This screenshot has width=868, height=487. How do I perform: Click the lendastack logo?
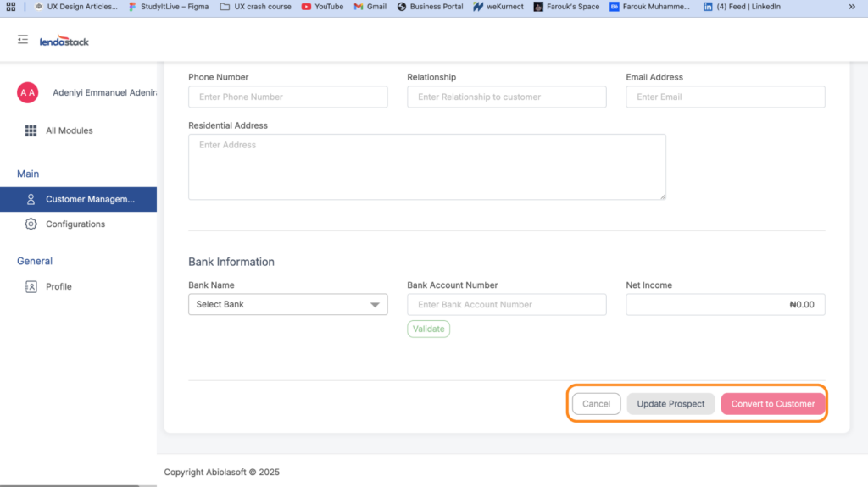[64, 41]
